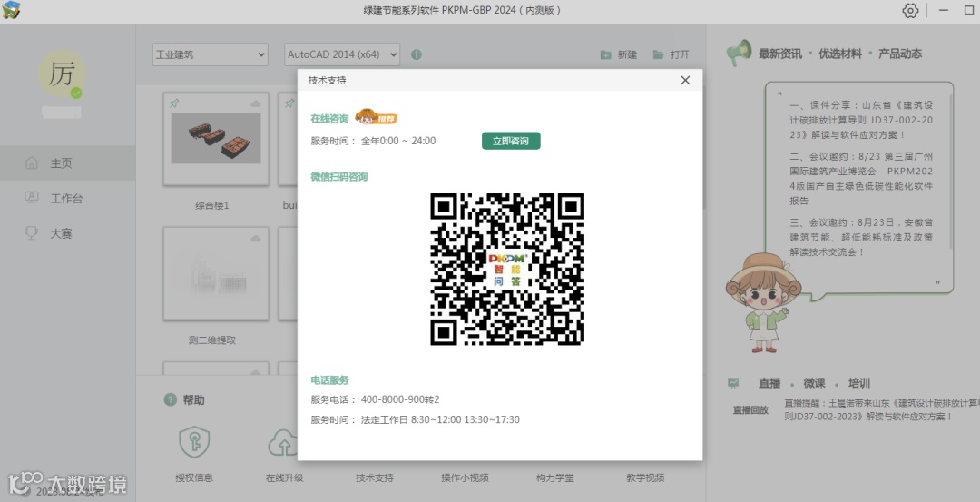Click the chart icon beside 直播
The width and height of the screenshot is (980, 502).
(x=733, y=382)
